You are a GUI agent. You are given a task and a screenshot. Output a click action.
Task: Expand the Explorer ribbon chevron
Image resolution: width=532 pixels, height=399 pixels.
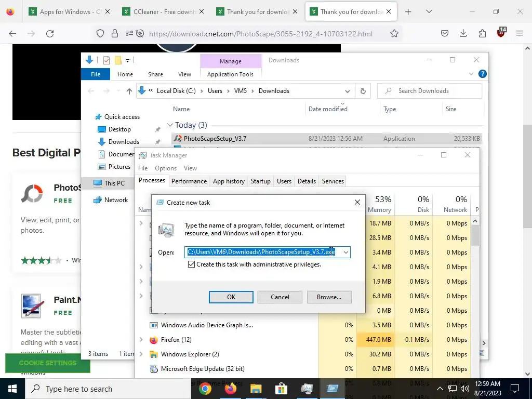[x=471, y=74]
